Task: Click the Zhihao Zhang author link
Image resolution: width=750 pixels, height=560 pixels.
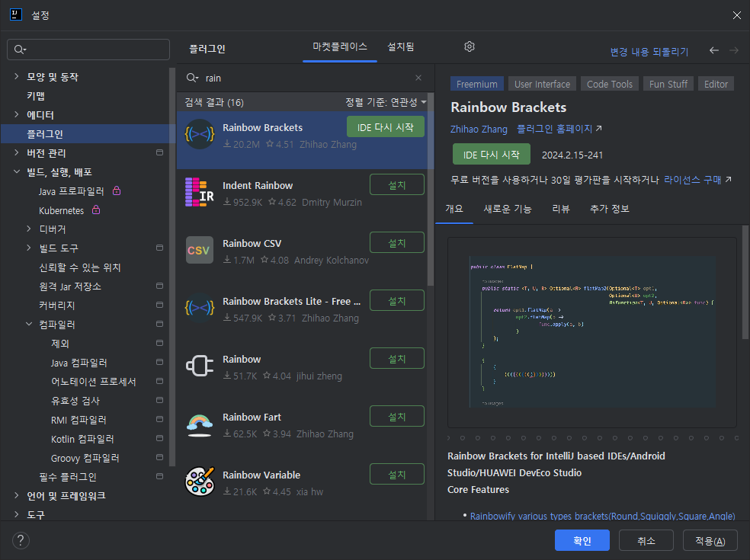Action: click(479, 129)
